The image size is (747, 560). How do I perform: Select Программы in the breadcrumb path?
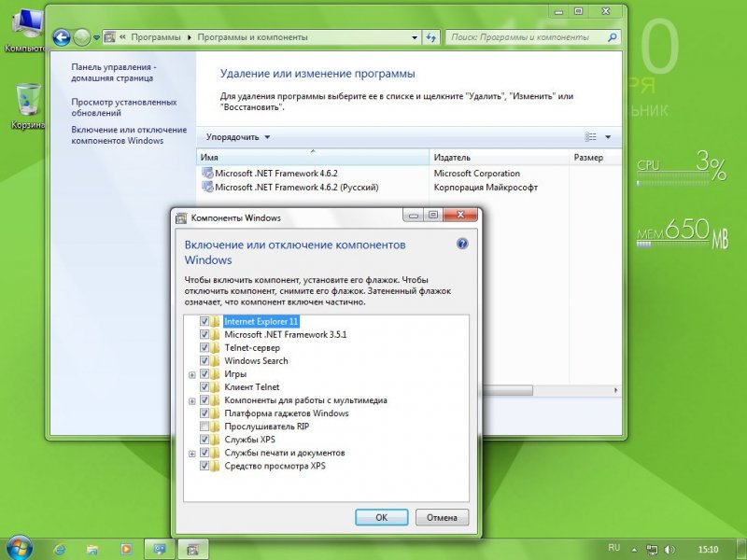point(156,37)
